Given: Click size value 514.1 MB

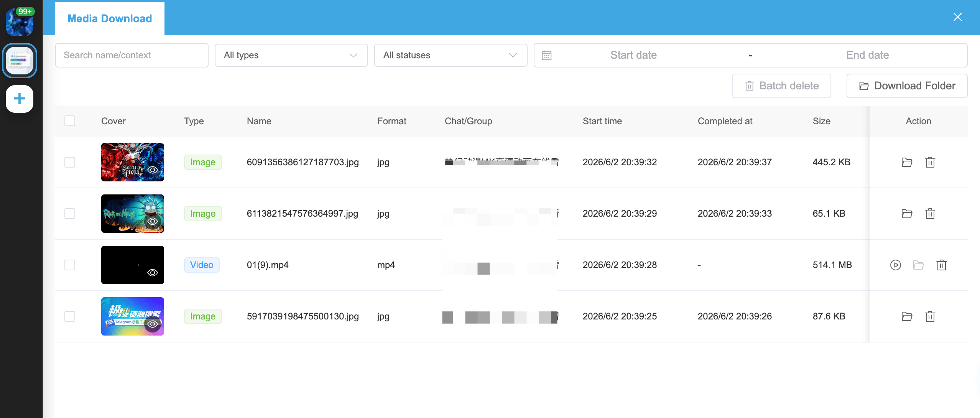Looking at the screenshot, I should (832, 265).
